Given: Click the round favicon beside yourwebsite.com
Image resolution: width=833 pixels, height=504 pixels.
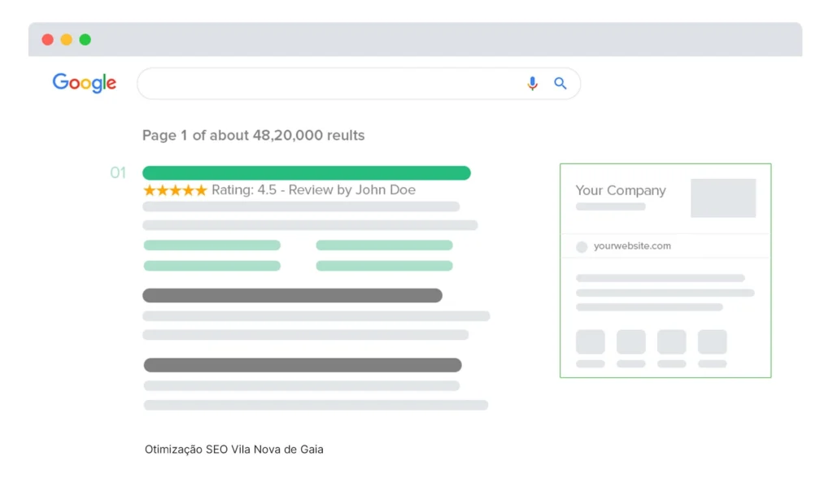Looking at the screenshot, I should point(582,246).
